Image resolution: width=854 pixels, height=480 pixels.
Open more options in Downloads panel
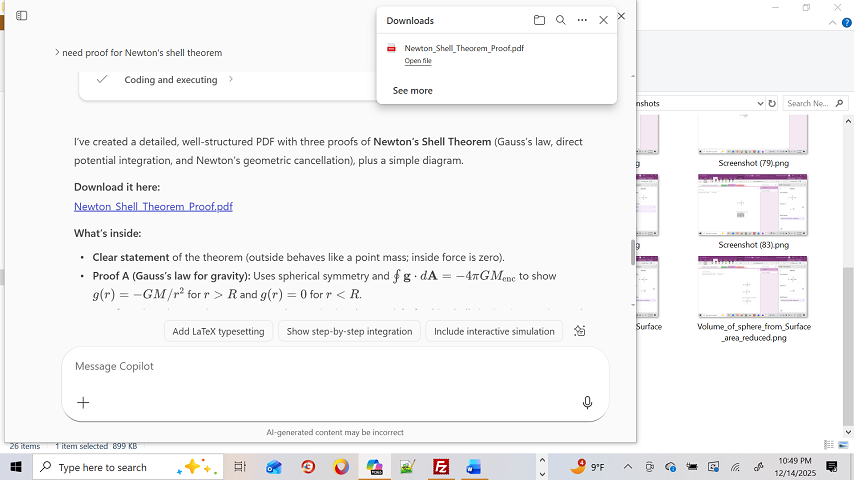click(582, 20)
